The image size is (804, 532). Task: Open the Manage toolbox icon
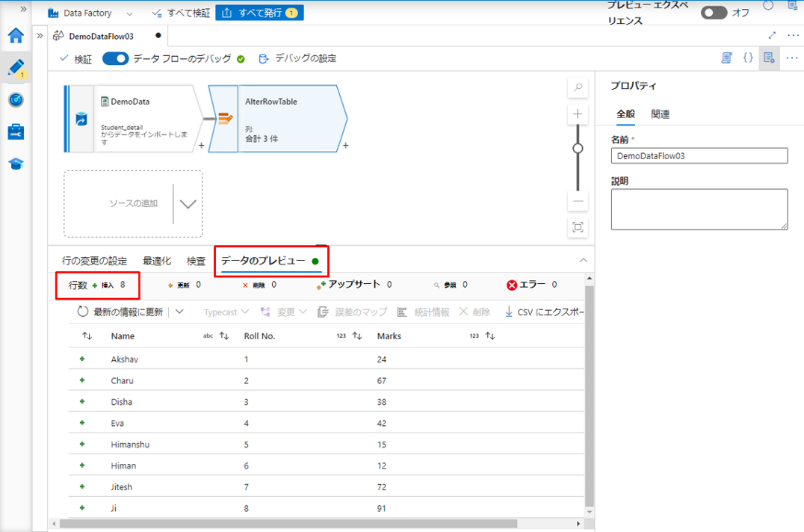click(x=16, y=132)
